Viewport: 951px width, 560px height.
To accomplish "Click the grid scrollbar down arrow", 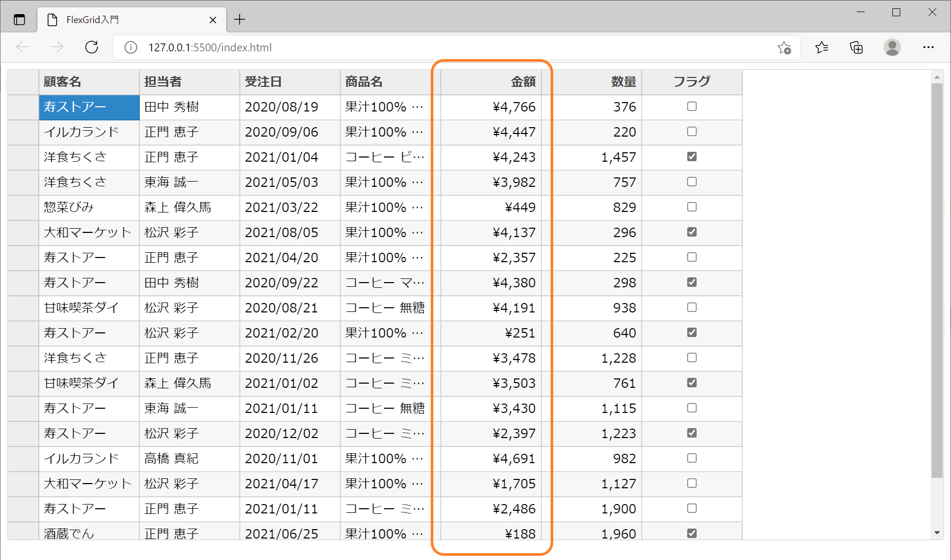I will point(937,533).
